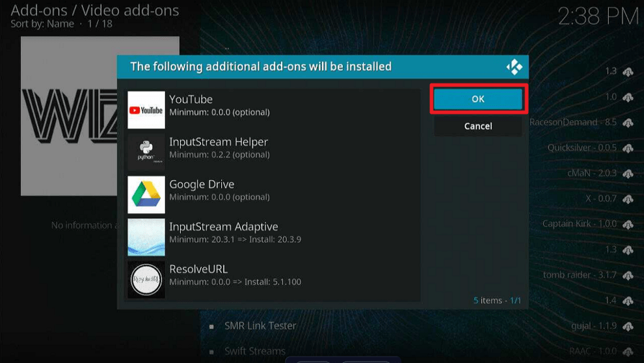This screenshot has width=644, height=363.
Task: Select the Google Drive add-on icon
Action: coord(146,194)
